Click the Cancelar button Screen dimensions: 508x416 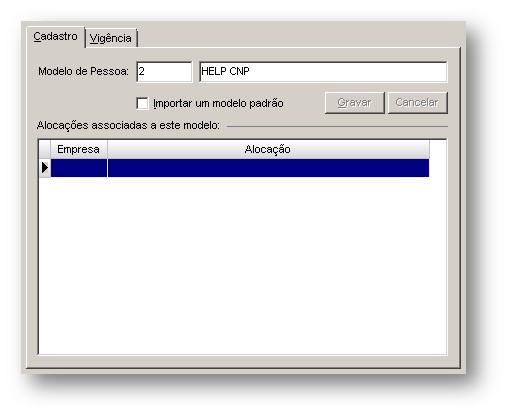(x=417, y=103)
